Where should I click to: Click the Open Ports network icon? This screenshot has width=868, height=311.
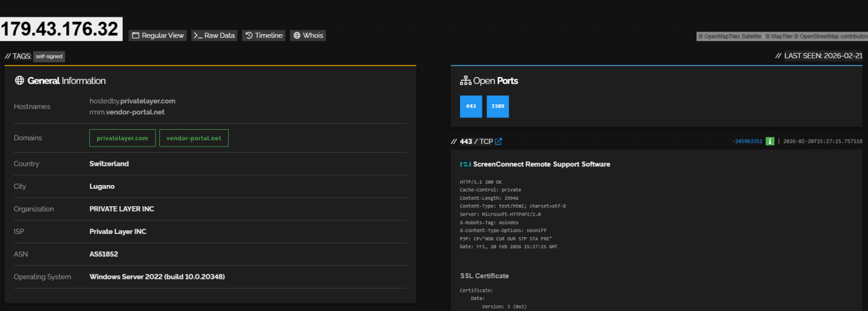click(x=465, y=81)
